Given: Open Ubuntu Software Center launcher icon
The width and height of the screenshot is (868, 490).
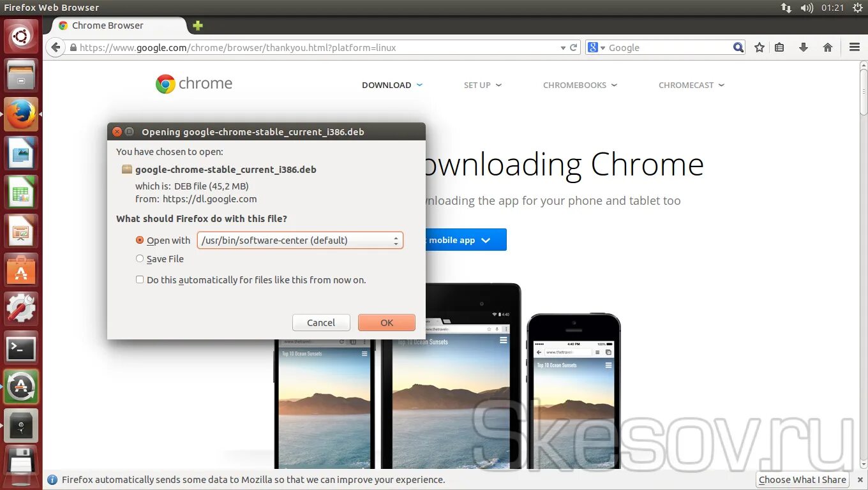Looking at the screenshot, I should (21, 270).
